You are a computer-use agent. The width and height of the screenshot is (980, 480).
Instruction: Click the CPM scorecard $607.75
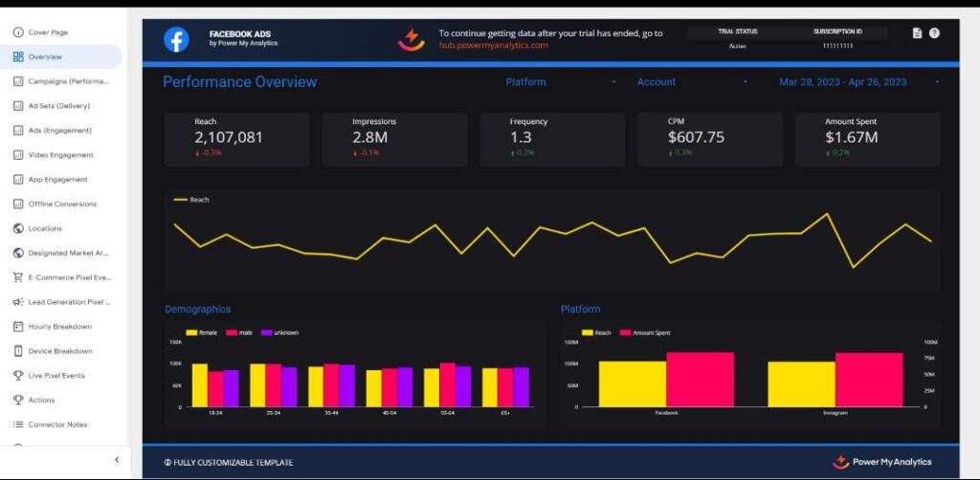pos(710,140)
